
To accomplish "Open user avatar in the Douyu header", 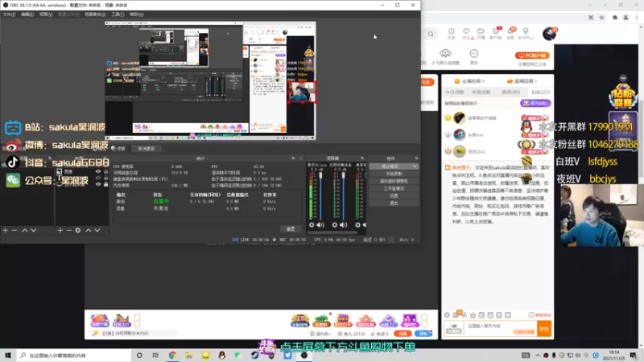I will click(x=549, y=34).
